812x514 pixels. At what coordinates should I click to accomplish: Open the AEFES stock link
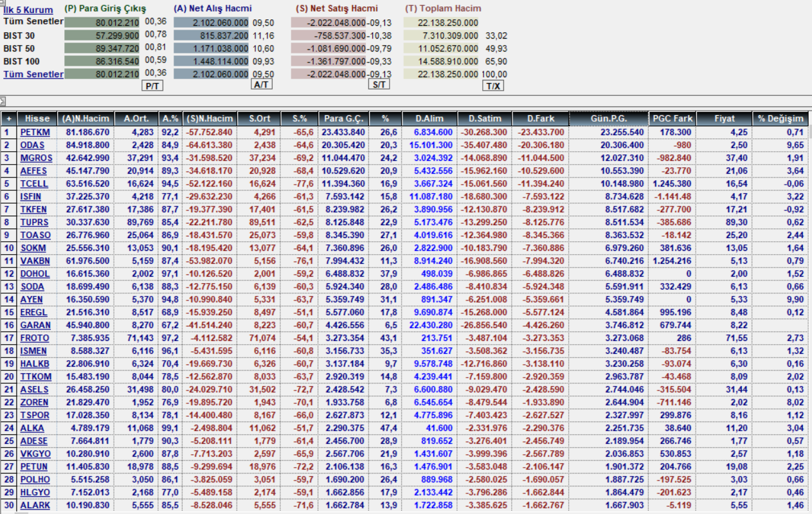(x=33, y=170)
